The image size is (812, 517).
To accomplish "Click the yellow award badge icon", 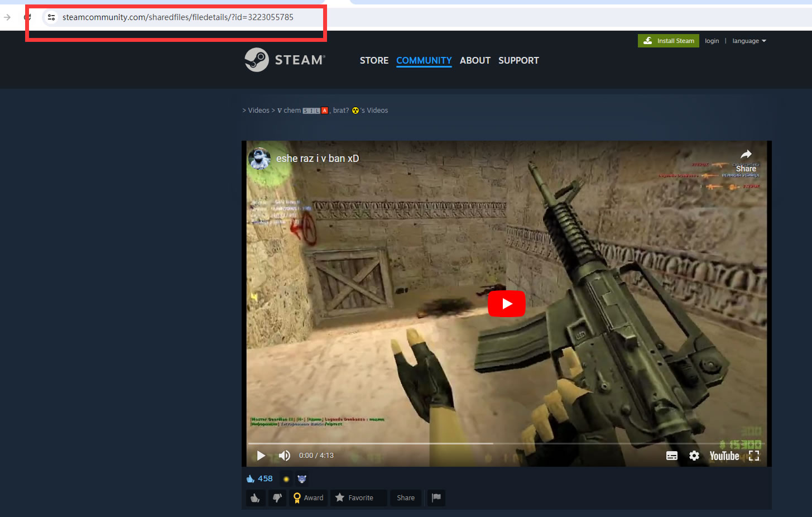I will (x=286, y=479).
